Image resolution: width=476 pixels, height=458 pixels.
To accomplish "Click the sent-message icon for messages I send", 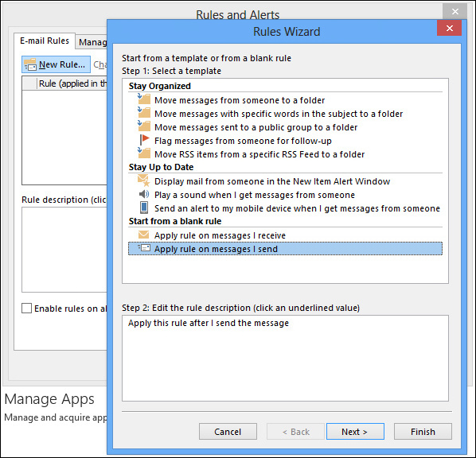I will click(144, 248).
